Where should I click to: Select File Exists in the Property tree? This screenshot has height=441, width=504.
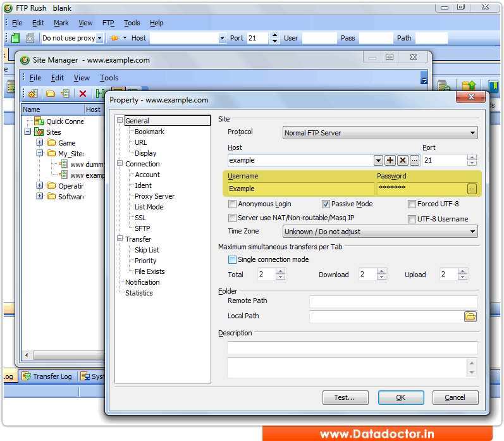point(149,271)
